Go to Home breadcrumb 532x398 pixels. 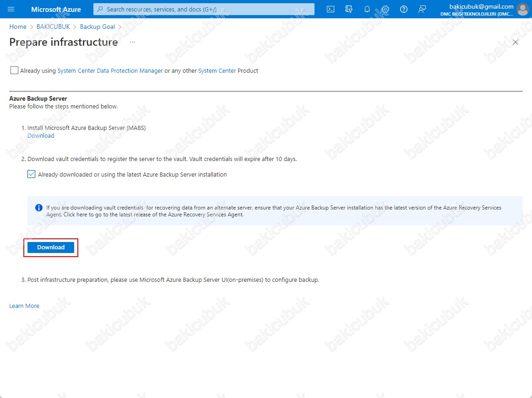[x=18, y=27]
